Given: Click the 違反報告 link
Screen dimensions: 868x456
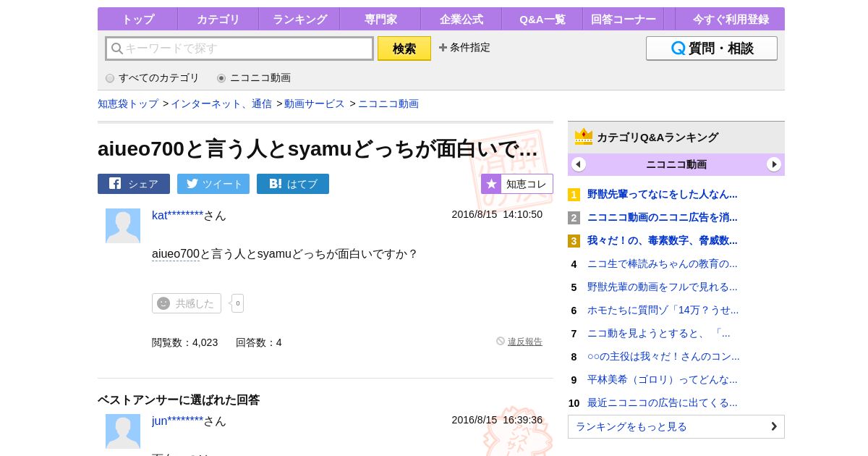Looking at the screenshot, I should (x=525, y=342).
